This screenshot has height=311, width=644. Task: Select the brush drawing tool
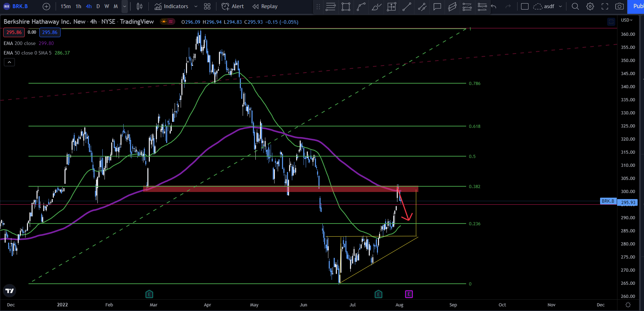pos(377,6)
